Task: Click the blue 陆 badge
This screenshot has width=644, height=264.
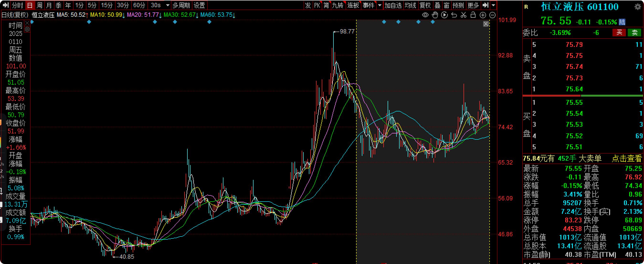Action: [x=622, y=22]
